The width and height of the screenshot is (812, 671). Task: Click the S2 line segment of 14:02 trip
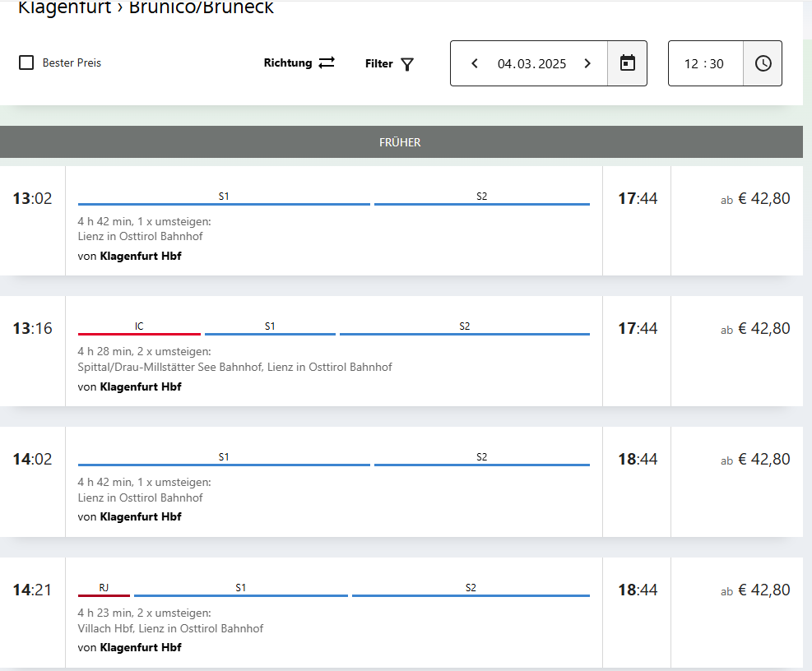pyautogui.click(x=481, y=463)
